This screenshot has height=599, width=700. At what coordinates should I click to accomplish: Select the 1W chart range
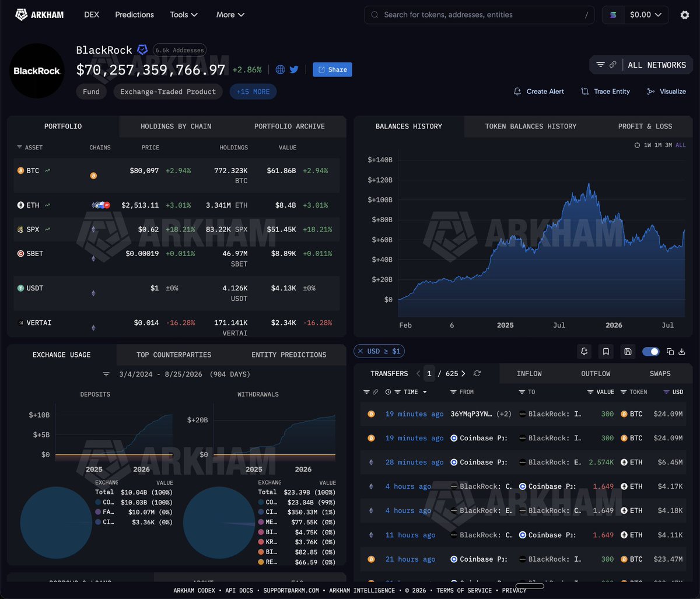(x=647, y=145)
